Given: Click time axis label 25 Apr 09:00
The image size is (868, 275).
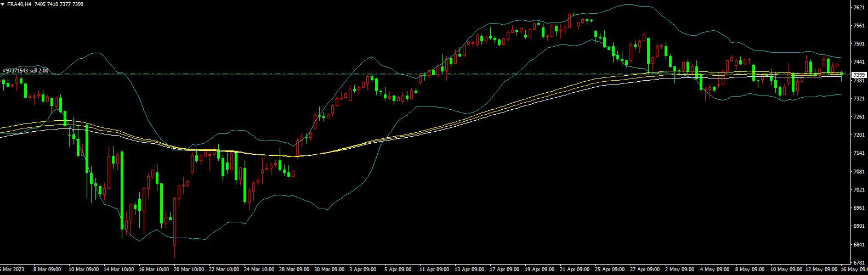Looking at the screenshot, I should 610,270.
